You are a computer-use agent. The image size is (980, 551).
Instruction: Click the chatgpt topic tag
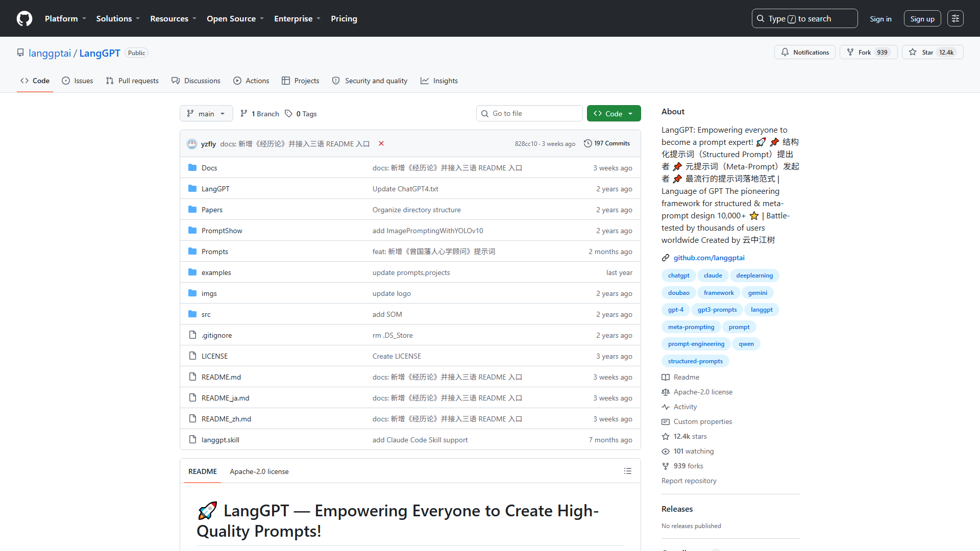[x=678, y=275]
